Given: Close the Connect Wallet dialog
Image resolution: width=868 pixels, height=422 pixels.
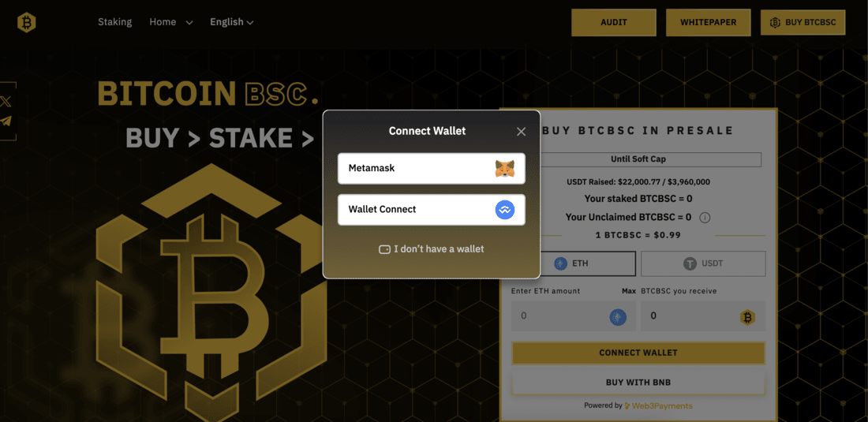Looking at the screenshot, I should pyautogui.click(x=521, y=132).
